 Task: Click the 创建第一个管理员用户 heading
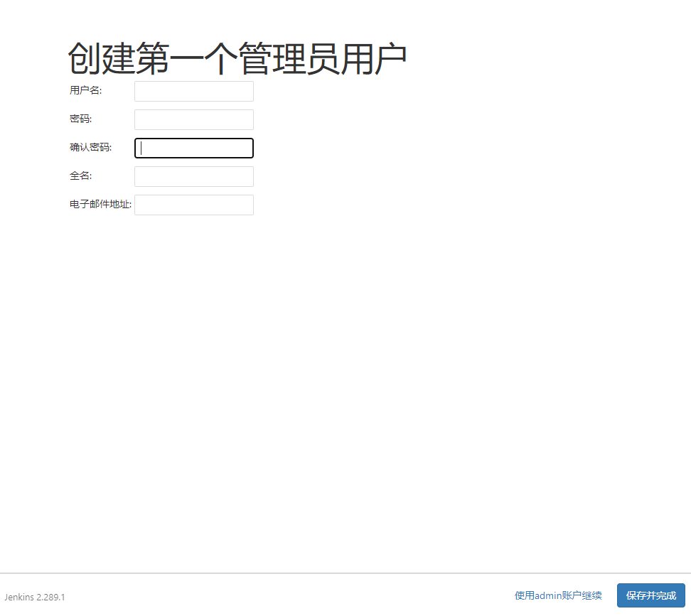[x=237, y=59]
